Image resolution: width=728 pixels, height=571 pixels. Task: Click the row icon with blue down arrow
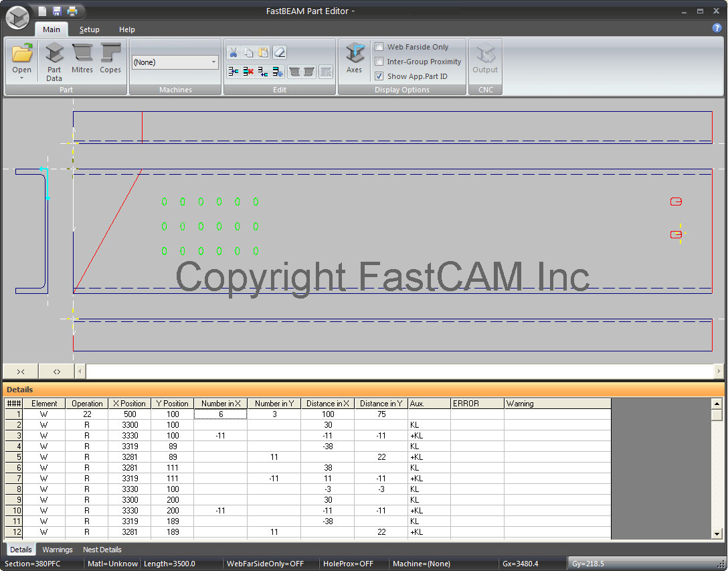click(263, 72)
